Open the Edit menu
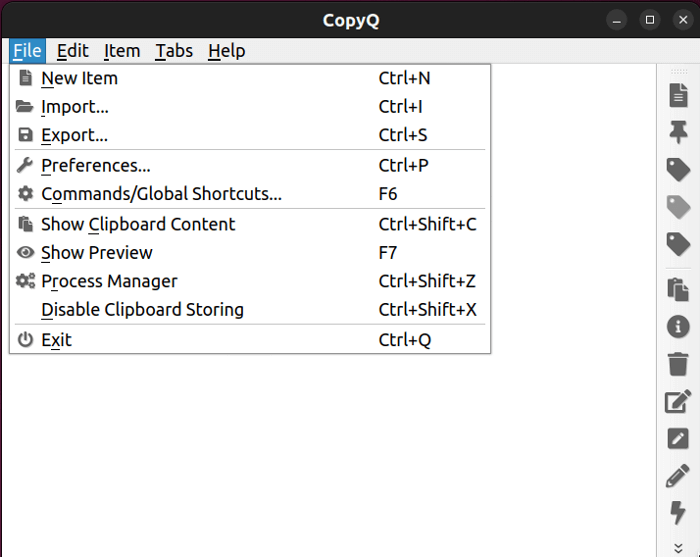700x557 pixels. (73, 51)
